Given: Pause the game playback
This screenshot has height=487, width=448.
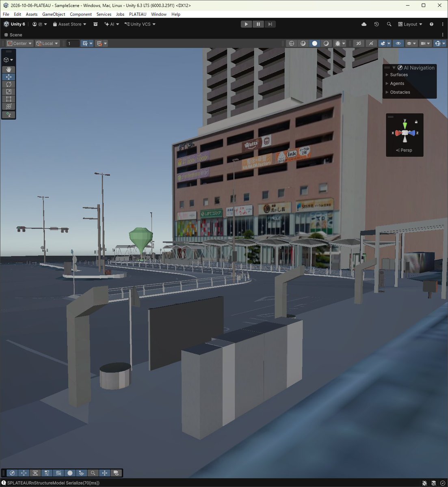Looking at the screenshot, I should [258, 24].
